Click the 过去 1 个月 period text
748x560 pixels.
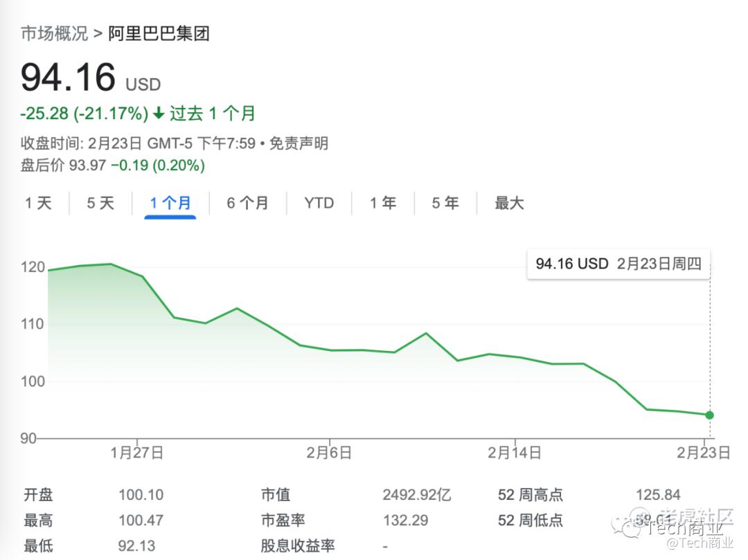point(213,114)
